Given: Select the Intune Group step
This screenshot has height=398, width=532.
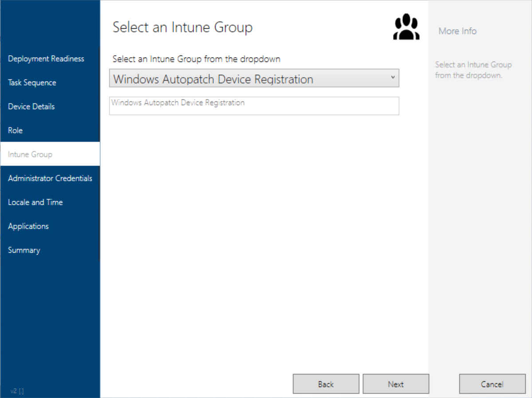Looking at the screenshot, I should click(50, 154).
